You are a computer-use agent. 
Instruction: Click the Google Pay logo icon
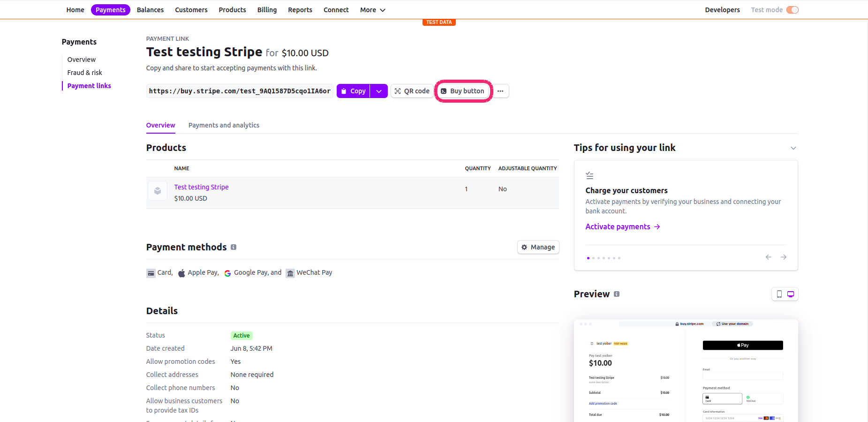pyautogui.click(x=227, y=273)
